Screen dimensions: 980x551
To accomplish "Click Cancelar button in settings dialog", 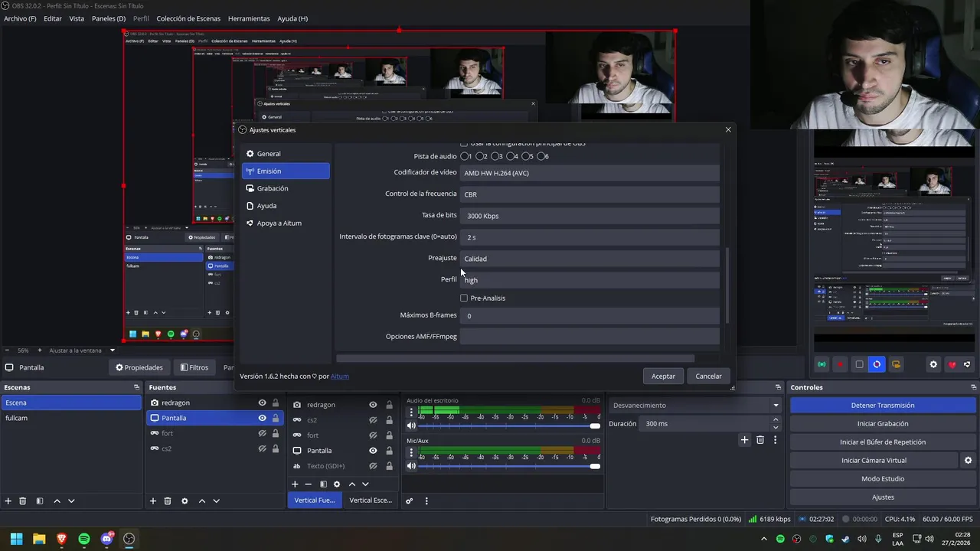I will (x=708, y=376).
